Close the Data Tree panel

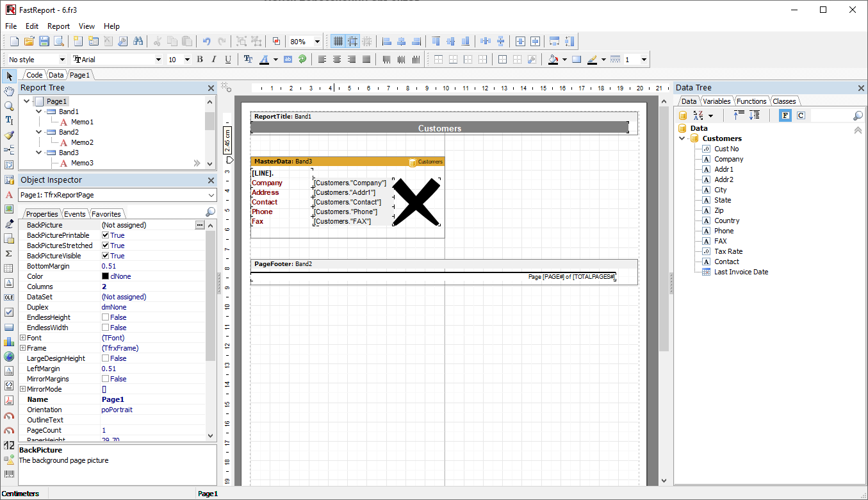click(x=861, y=88)
